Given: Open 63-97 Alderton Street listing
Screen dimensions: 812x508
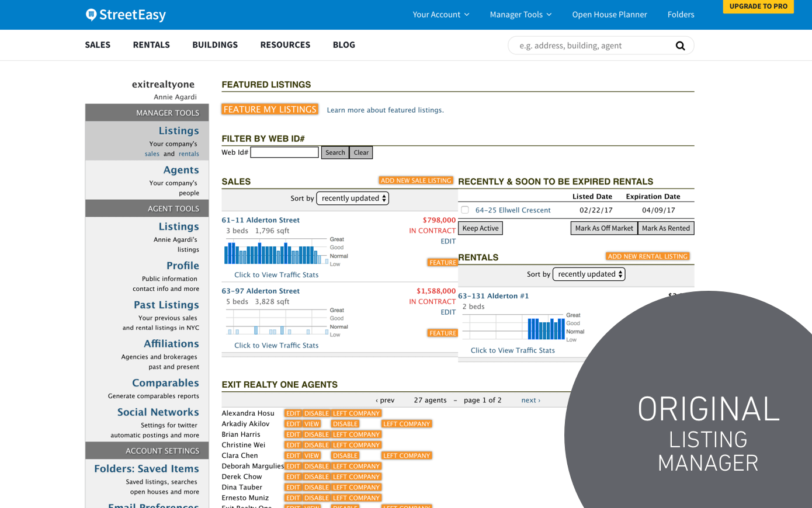Looking at the screenshot, I should coord(261,291).
